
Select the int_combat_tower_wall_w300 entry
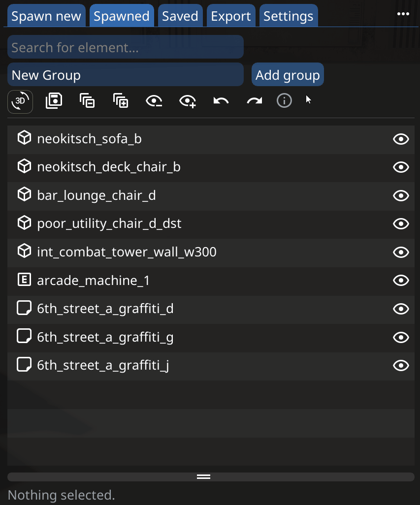coord(127,252)
